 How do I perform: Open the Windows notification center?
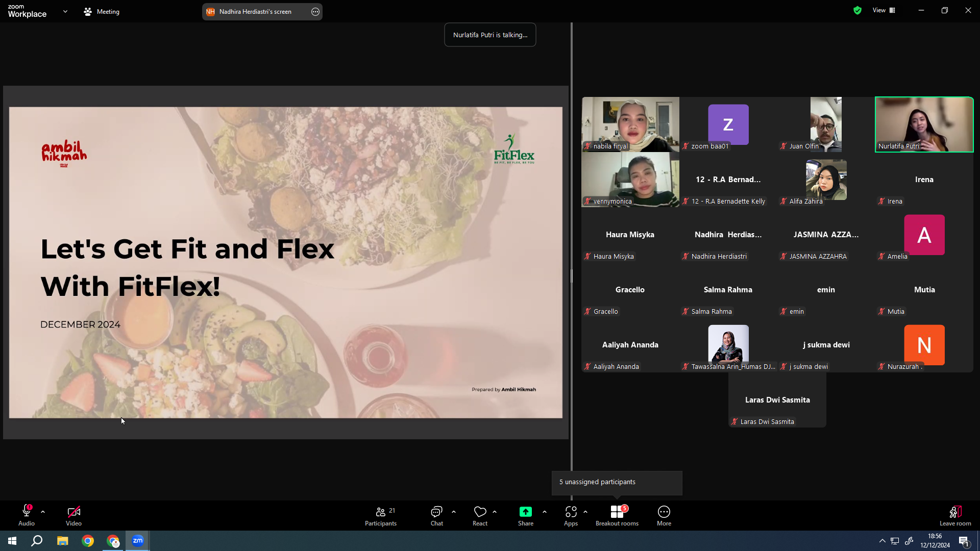(964, 541)
